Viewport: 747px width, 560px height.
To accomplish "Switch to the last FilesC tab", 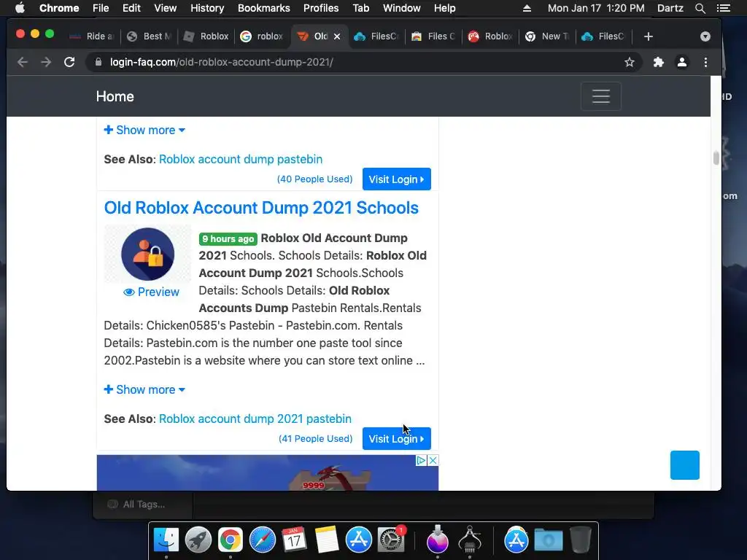I will pos(604,36).
